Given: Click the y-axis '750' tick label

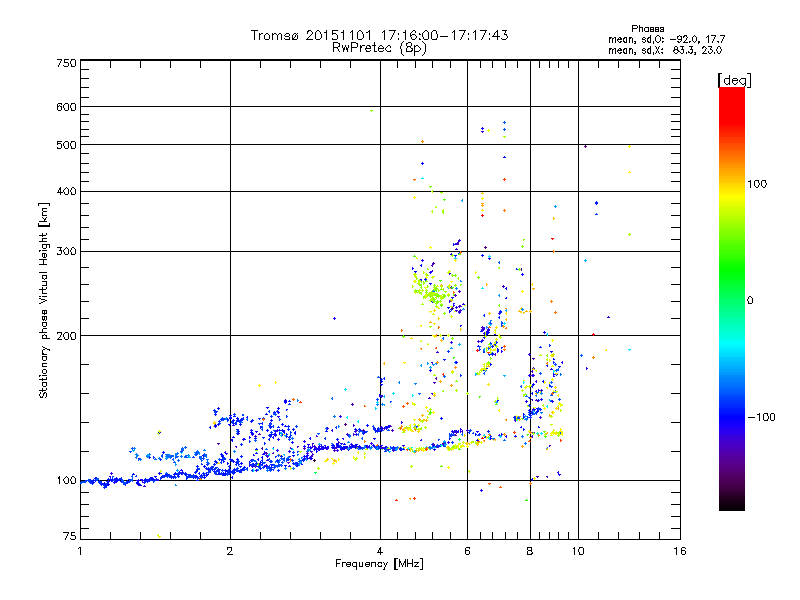Looking at the screenshot, I should pyautogui.click(x=66, y=63).
